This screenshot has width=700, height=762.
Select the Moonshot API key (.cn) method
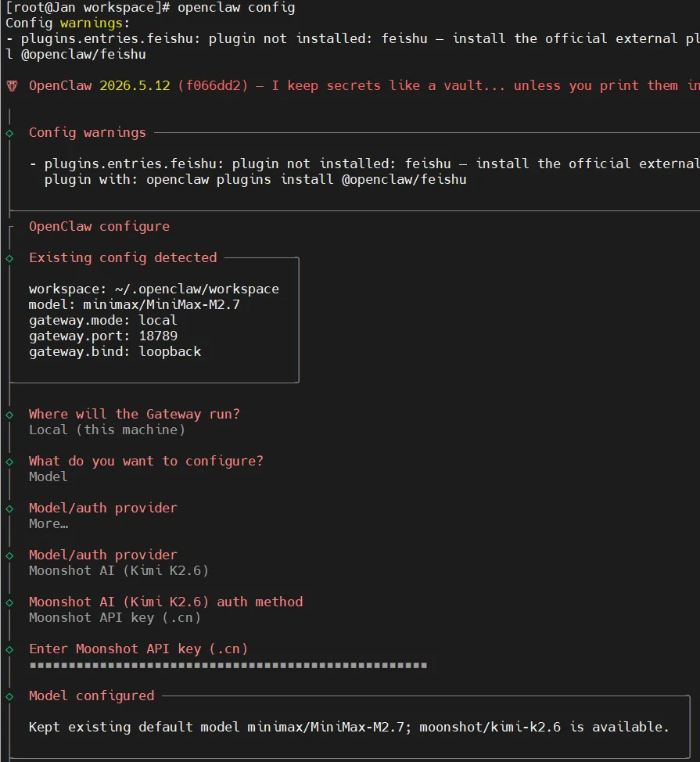coord(115,618)
